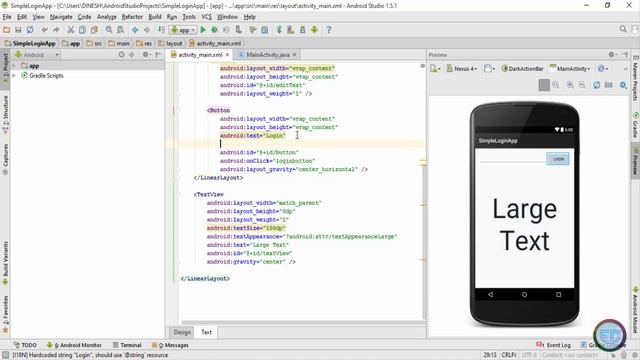The height and width of the screenshot is (360, 640).
Task: Zoom in on the layout preview
Action: (x=570, y=85)
